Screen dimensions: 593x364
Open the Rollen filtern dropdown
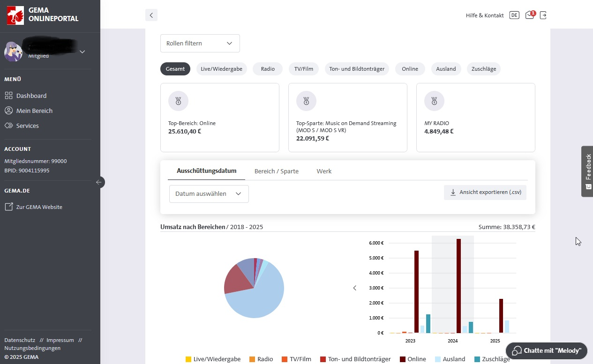click(200, 43)
